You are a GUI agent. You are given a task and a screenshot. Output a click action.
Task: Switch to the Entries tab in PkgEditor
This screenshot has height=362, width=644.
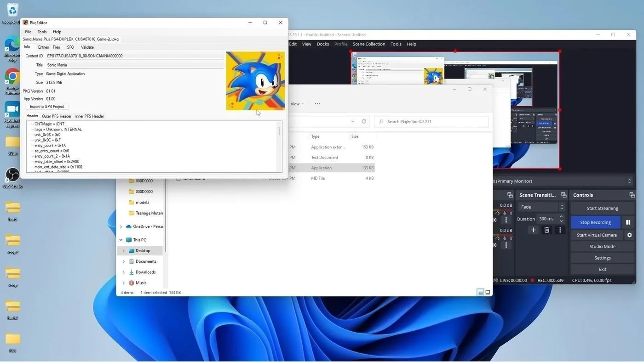(43, 47)
